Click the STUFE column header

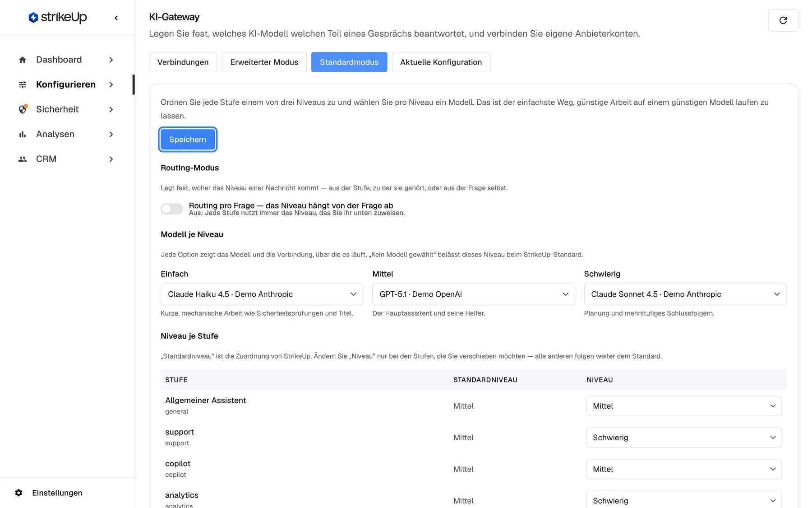coord(176,380)
